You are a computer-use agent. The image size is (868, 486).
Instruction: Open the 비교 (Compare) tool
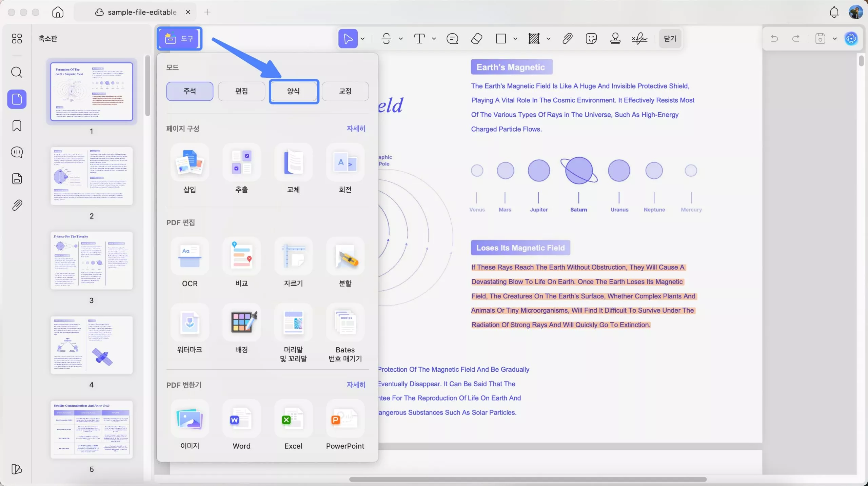click(241, 263)
